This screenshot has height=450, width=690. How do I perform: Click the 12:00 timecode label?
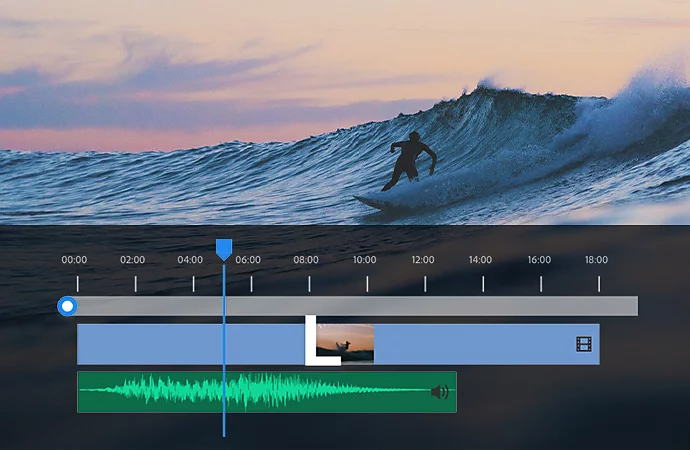423,260
